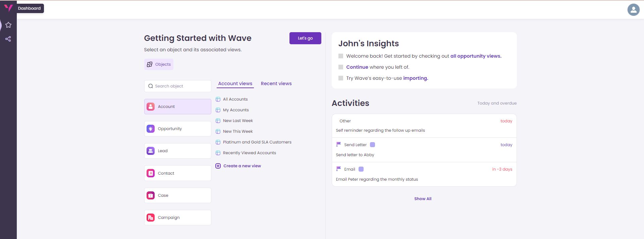Viewport: 644px width, 239px height.
Task: Open Recently Viewed Accounts view
Action: (250, 153)
